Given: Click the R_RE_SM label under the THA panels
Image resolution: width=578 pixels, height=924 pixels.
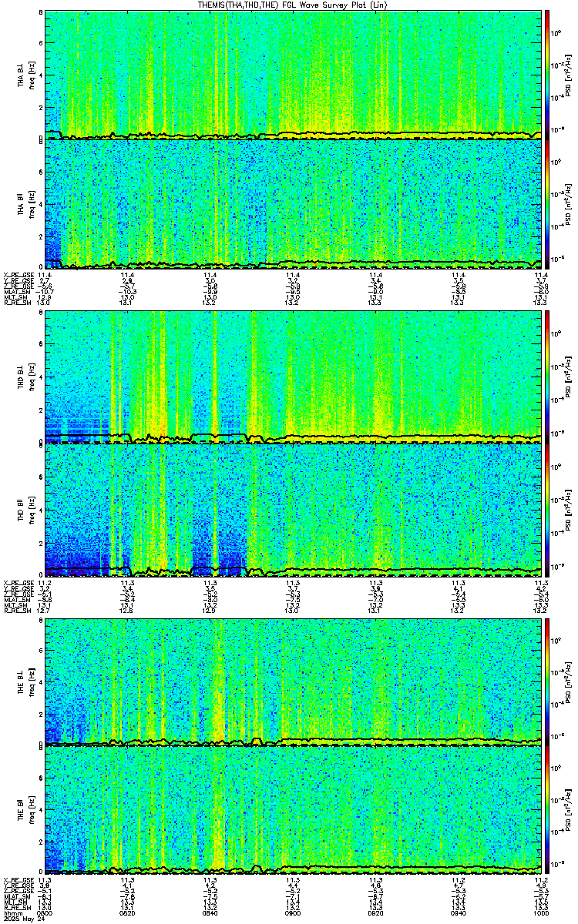Looking at the screenshot, I should [17, 303].
